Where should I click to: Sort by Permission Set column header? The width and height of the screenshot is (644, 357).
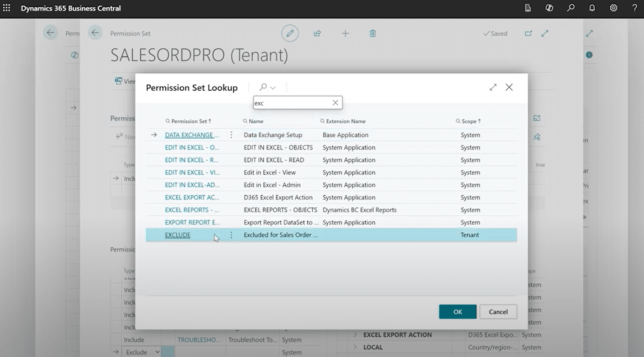point(189,121)
